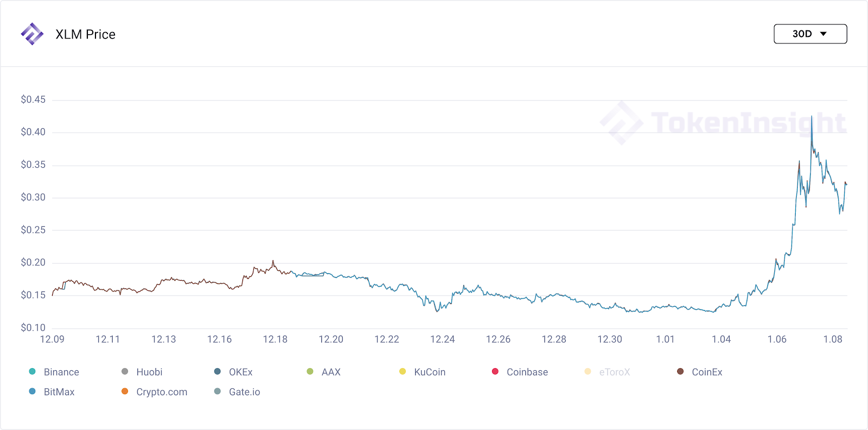Click the $0.45 y-axis label
868x430 pixels.
pos(33,99)
